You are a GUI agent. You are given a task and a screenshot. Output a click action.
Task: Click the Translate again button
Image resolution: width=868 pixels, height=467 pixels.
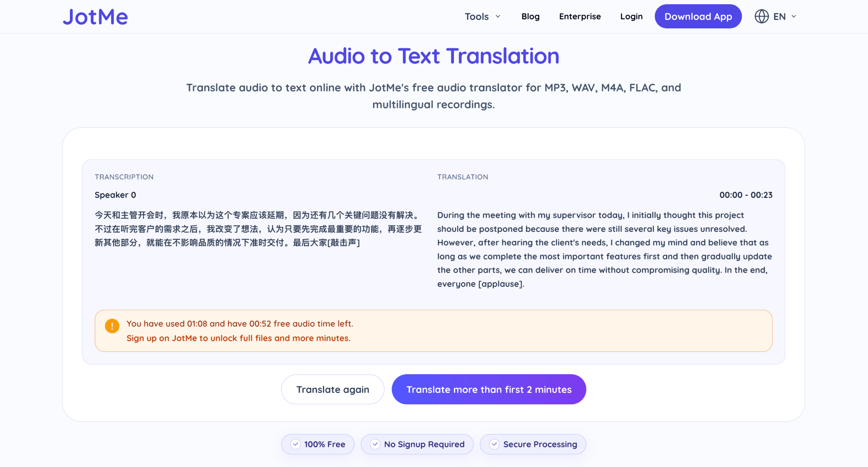(x=333, y=389)
